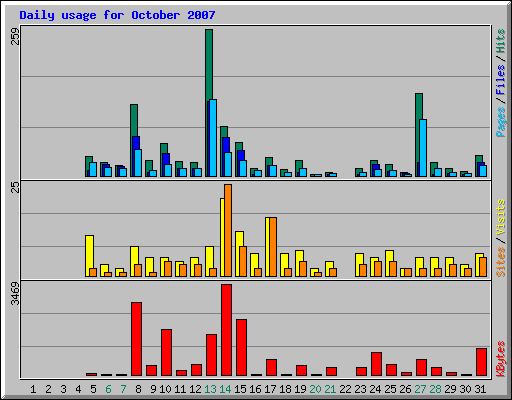Screen dimensions: 512x400
Task: Select the red KBytes bar for day 10
Action: tap(166, 353)
